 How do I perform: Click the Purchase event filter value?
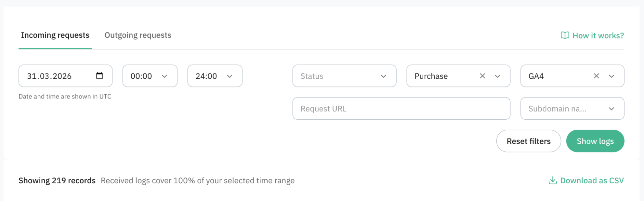coord(431,76)
